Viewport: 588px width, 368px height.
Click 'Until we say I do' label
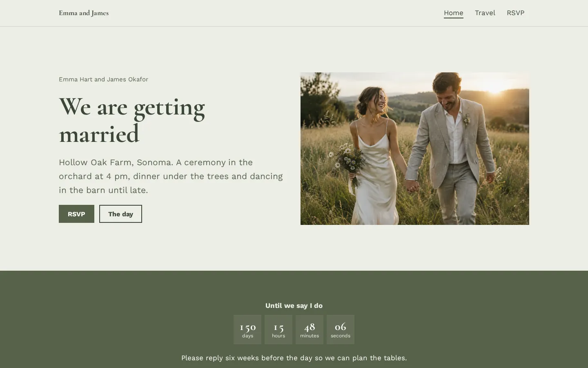pyautogui.click(x=294, y=305)
